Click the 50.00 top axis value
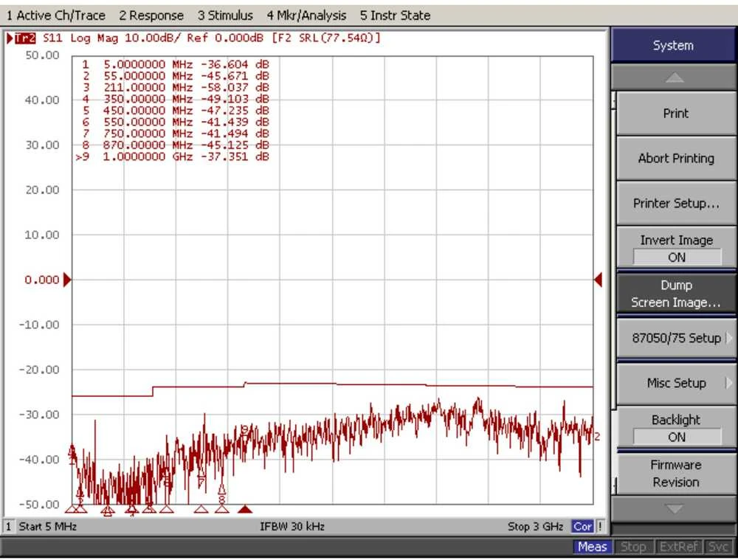Viewport: 738px width, 560px height. pos(42,55)
